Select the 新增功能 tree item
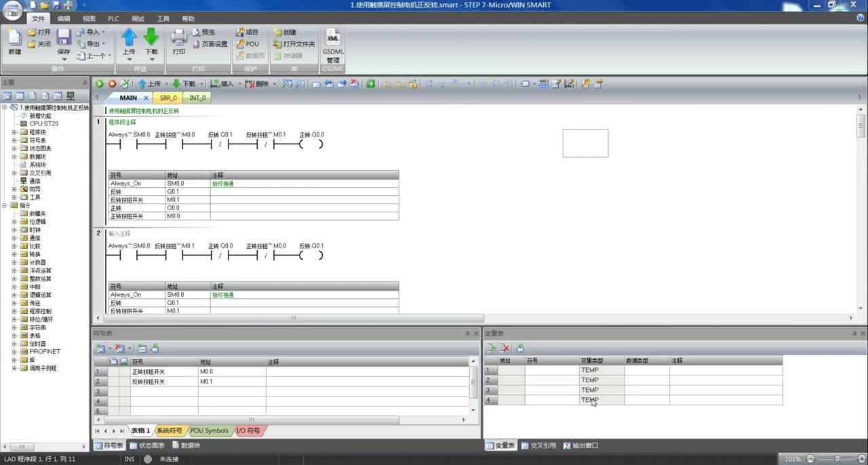 tap(40, 116)
